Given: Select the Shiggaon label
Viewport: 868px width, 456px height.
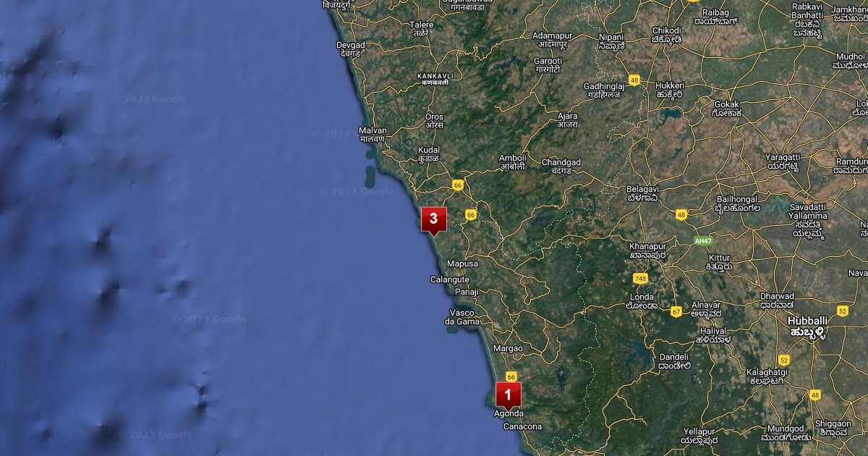Looking at the screenshot, I should [833, 428].
